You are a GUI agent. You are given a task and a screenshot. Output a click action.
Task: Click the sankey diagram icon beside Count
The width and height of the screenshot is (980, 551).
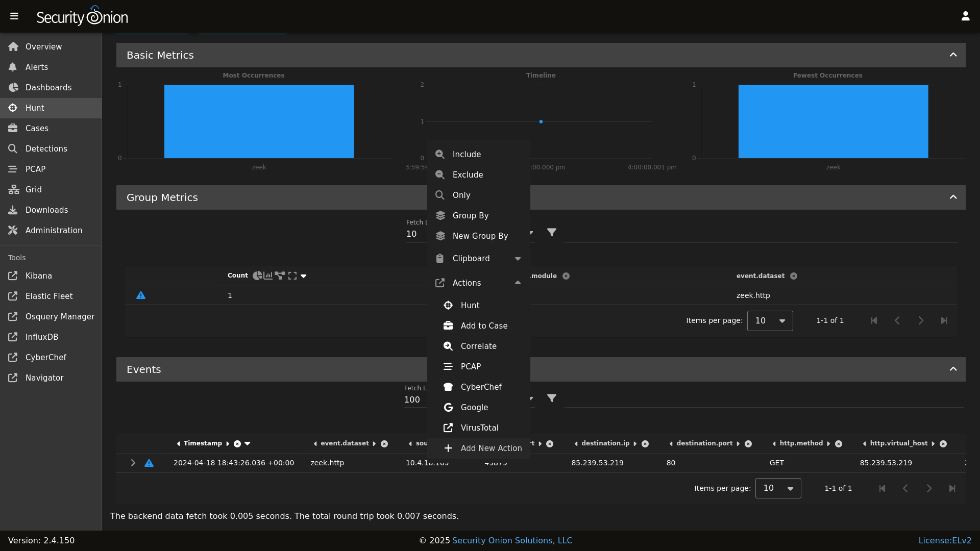click(280, 275)
